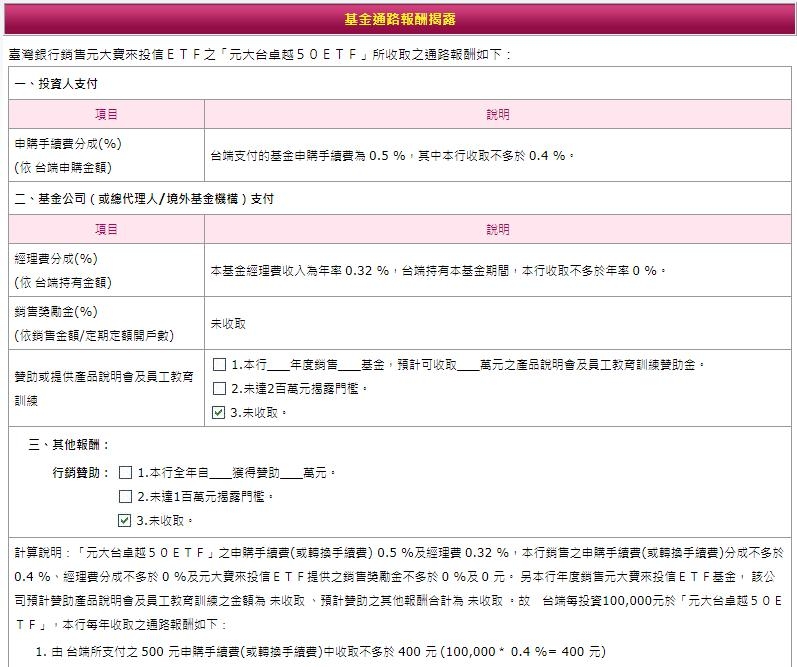Click the 銷售獎勵金(%) item cell
797x667 pixels.
(x=107, y=323)
